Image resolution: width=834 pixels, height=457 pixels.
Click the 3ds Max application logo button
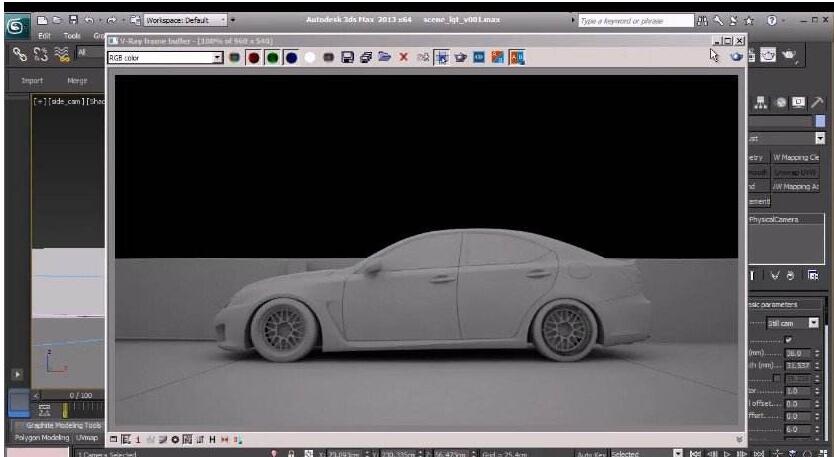click(x=16, y=25)
